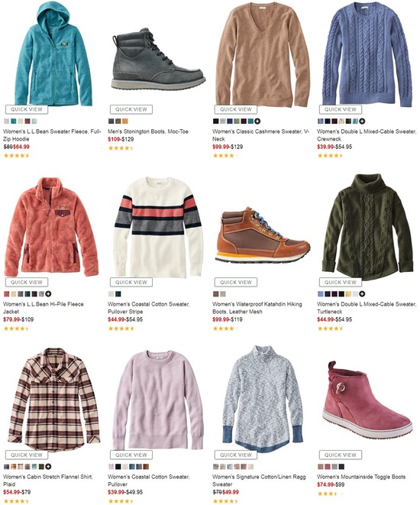Viewport: 420px width, 505px height.
Task: Select teal color swatch for Sweater Fleece Hoodie
Action: click(x=14, y=121)
